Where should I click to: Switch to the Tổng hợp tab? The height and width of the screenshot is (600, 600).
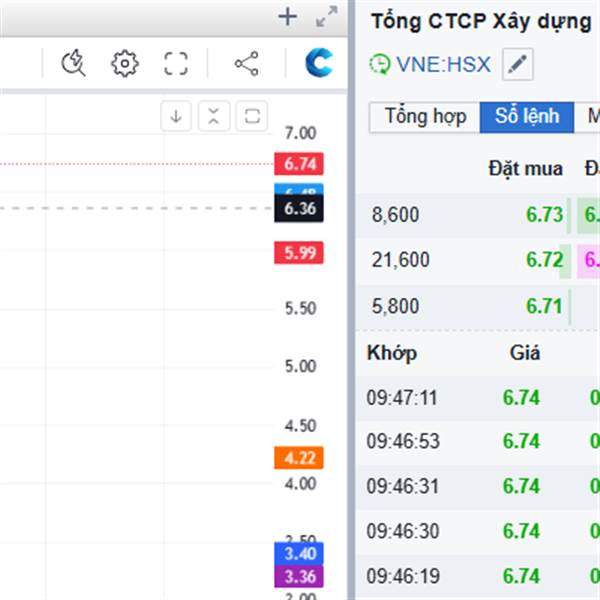pos(425,117)
